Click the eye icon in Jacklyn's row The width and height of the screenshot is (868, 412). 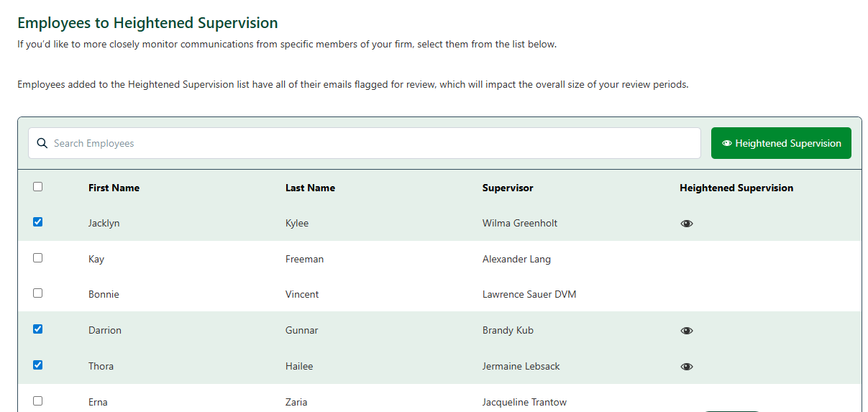point(687,224)
